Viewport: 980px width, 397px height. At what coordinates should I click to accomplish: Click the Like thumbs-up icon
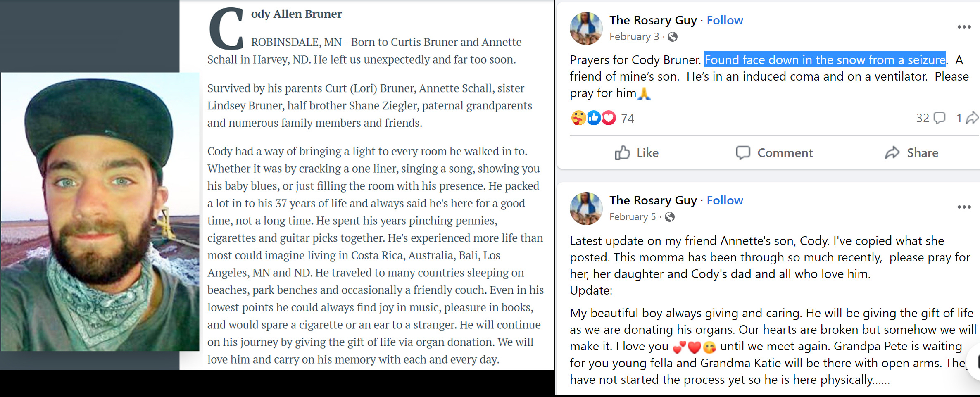click(622, 153)
